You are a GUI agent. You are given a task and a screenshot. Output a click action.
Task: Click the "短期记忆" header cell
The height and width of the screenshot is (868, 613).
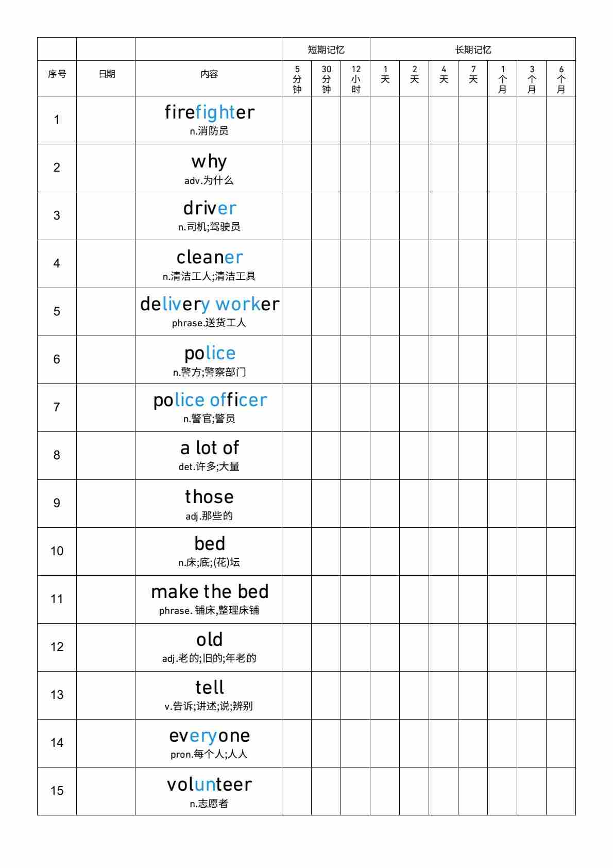326,49
